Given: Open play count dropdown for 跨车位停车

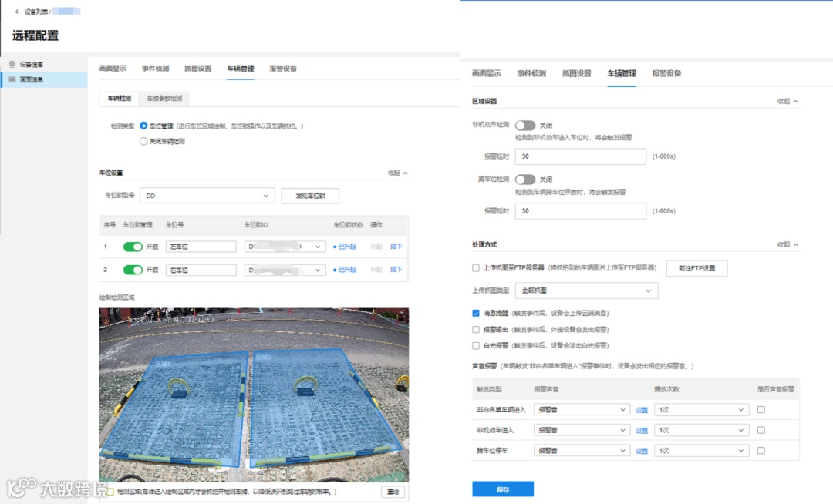Looking at the screenshot, I should point(702,450).
